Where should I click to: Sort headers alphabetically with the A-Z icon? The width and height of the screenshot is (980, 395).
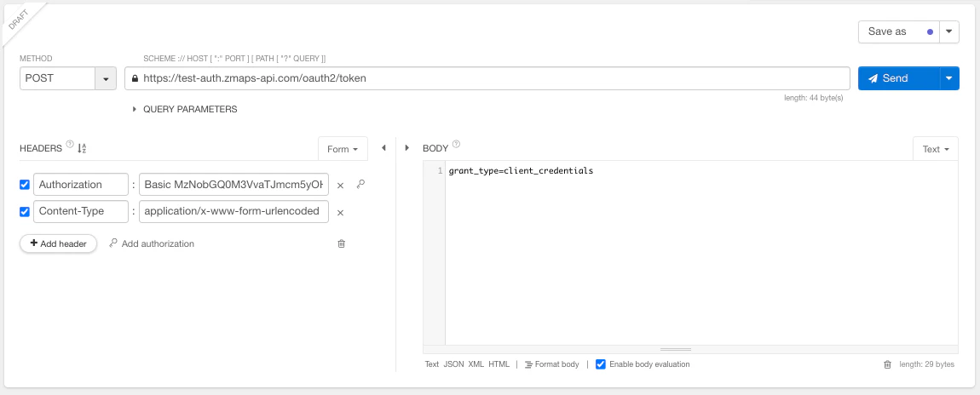(x=82, y=148)
